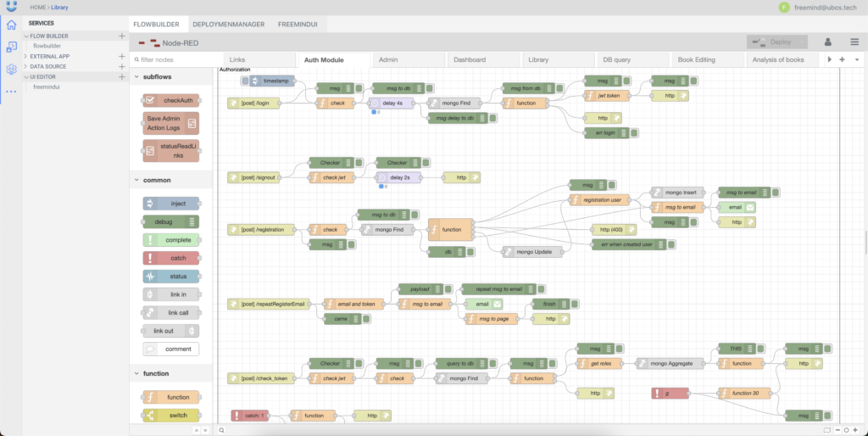Toggle the 'err login' debug node output
Screen dimensions: 868x436
click(x=634, y=133)
